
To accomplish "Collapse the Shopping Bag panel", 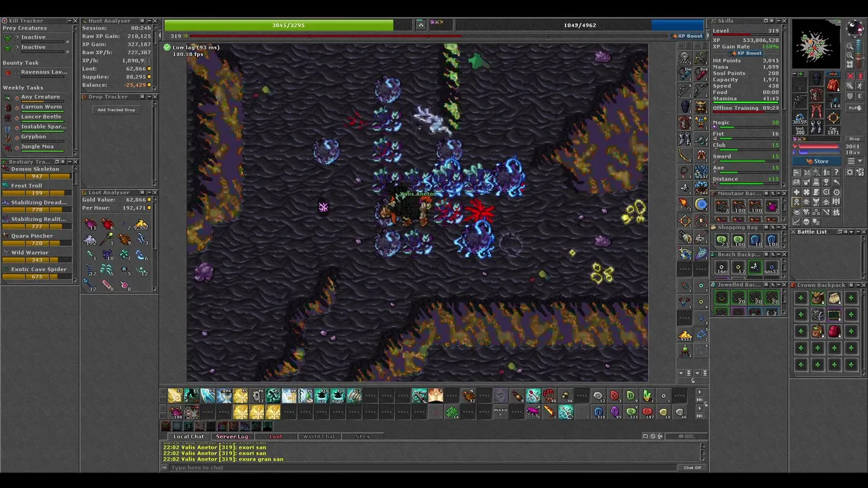I will click(778, 227).
